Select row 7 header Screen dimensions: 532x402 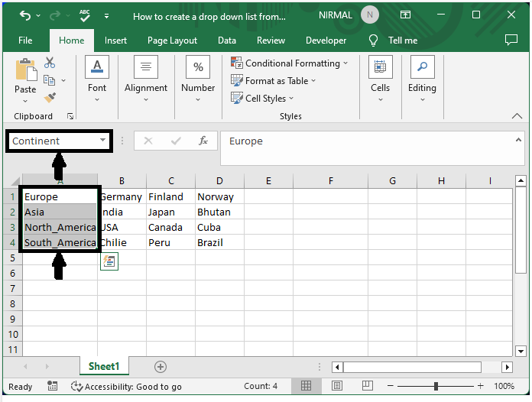12,289
